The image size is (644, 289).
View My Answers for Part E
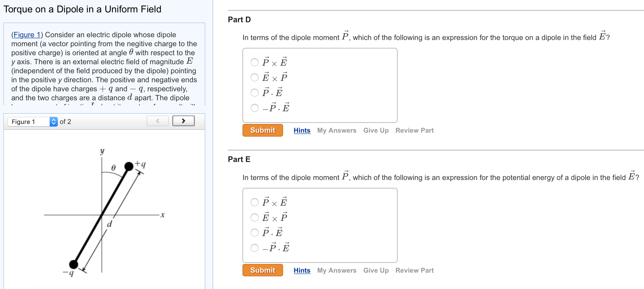(336, 270)
